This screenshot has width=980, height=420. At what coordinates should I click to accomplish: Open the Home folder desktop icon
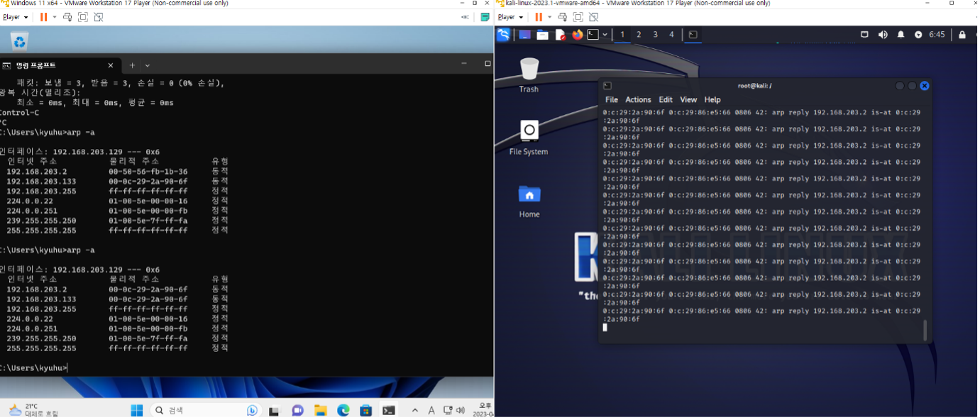click(529, 194)
